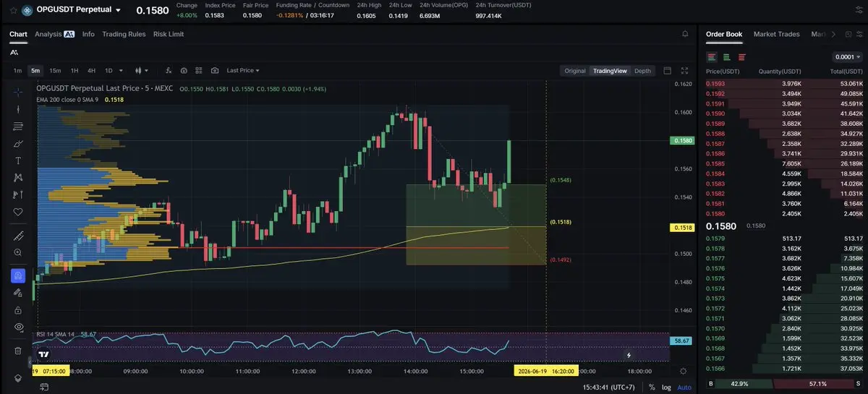The width and height of the screenshot is (868, 394).
Task: Switch to the Chart tab
Action: point(18,34)
